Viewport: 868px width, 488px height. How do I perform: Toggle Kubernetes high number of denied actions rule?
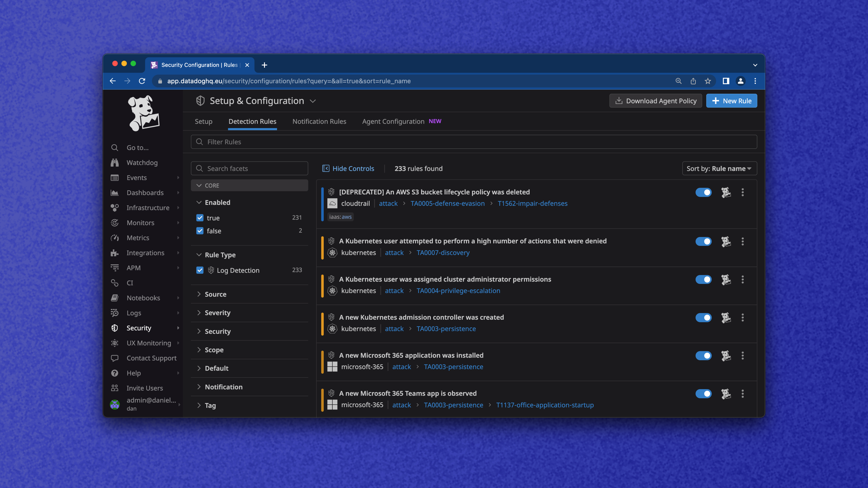pyautogui.click(x=704, y=242)
